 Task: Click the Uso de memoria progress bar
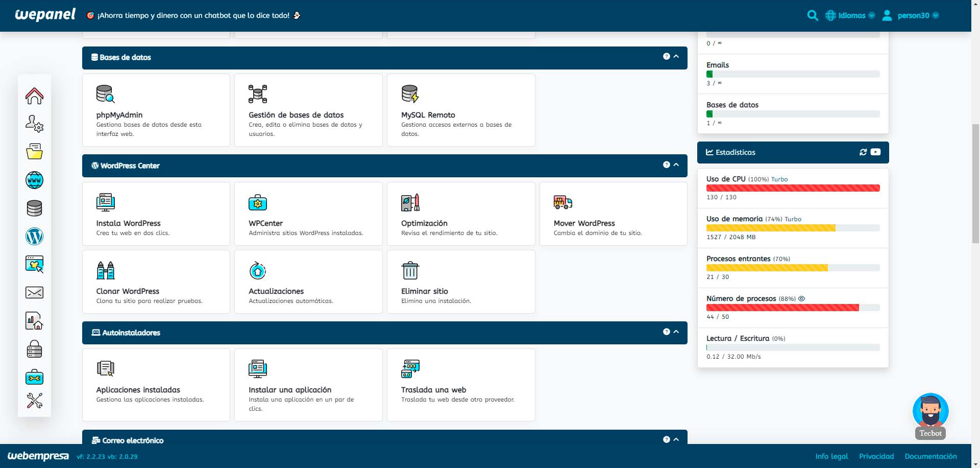(x=793, y=228)
